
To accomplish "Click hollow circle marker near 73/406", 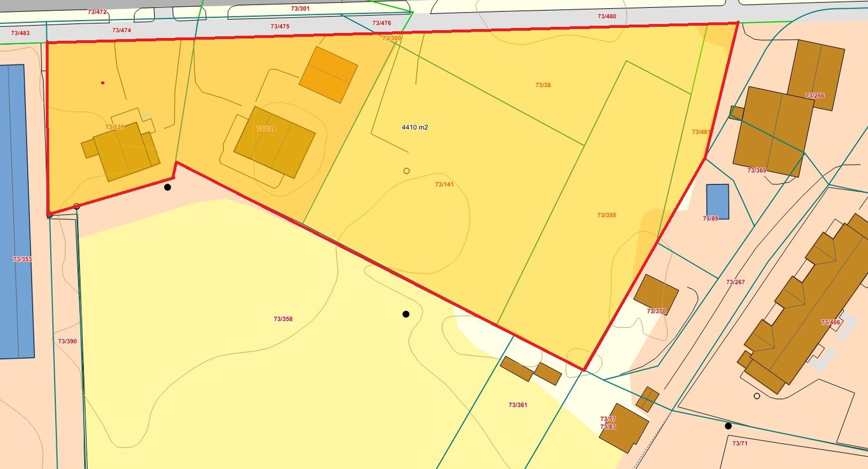I will (757, 396).
